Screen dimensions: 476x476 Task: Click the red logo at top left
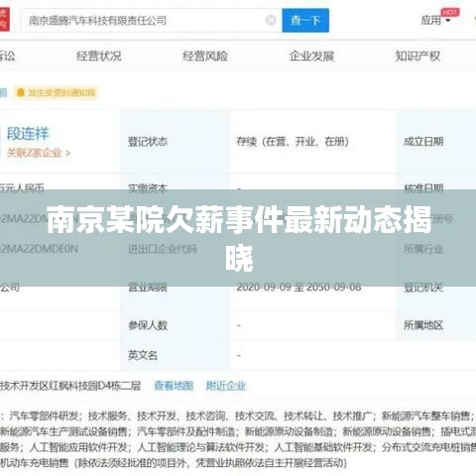click(4, 20)
